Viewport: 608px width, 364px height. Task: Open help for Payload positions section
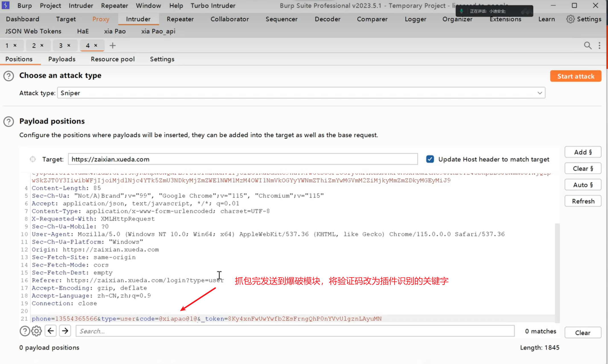[9, 122]
